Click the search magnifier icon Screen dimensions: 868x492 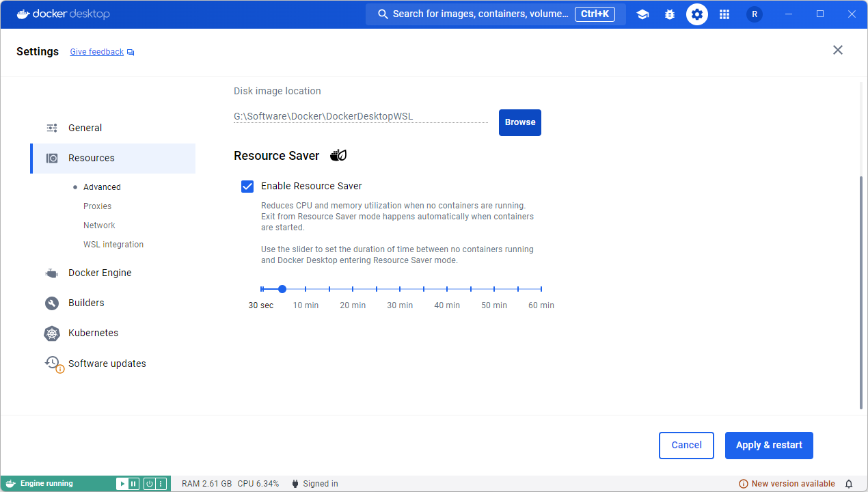383,14
